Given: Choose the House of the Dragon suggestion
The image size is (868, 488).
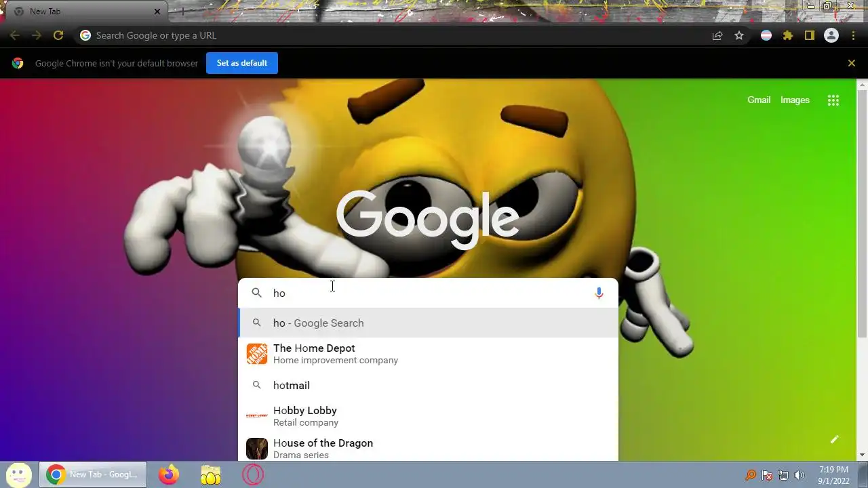Looking at the screenshot, I should (x=429, y=447).
